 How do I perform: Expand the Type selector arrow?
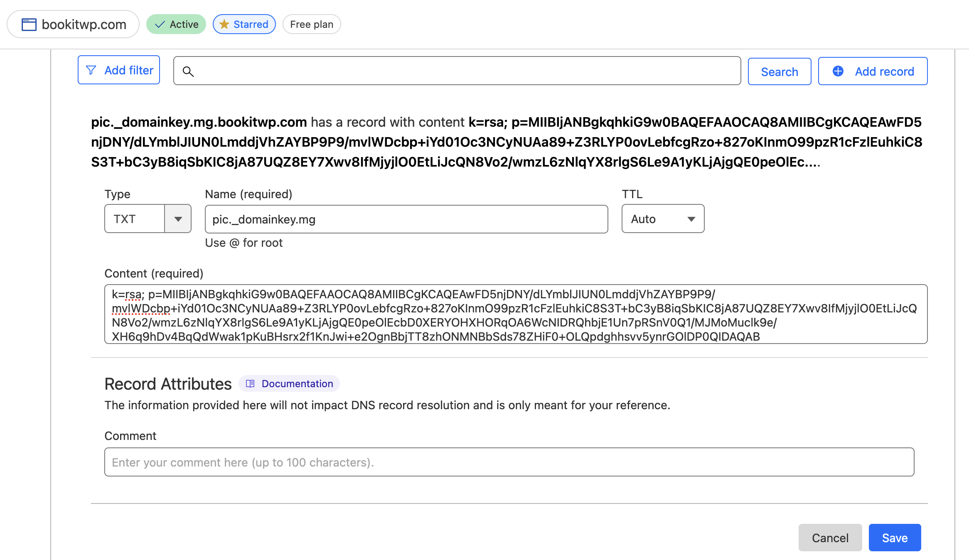click(178, 219)
